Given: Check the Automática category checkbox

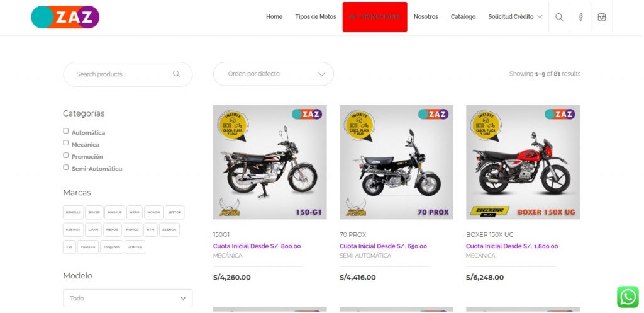Looking at the screenshot, I should point(66,131).
